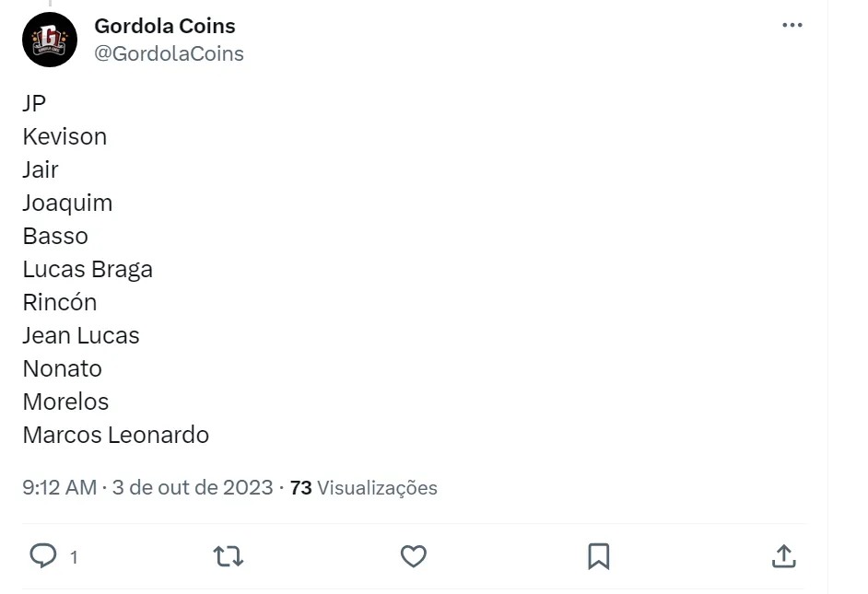Open the share icon menu
Viewport: 868px width, 594px height.
(782, 555)
